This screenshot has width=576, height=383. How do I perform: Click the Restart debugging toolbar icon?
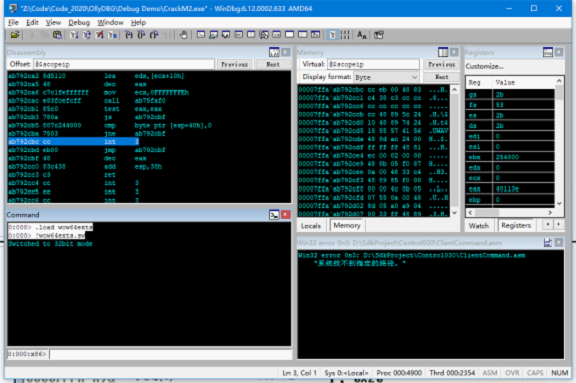(x=87, y=35)
